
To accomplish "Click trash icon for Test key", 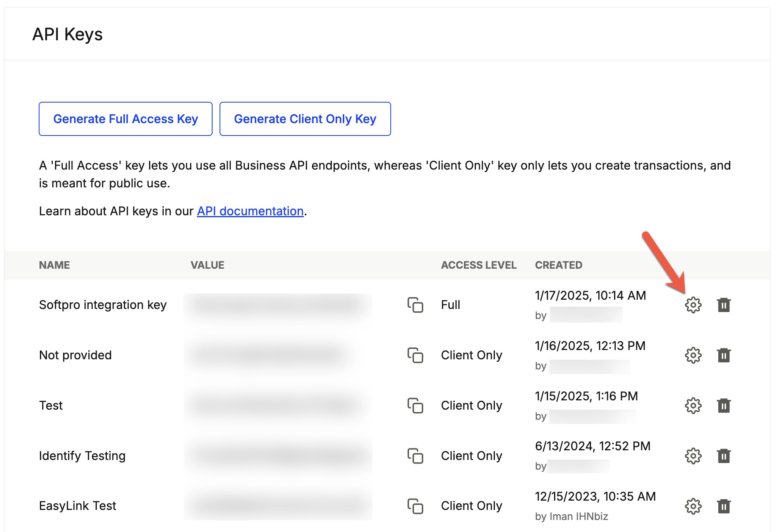I will pos(723,405).
